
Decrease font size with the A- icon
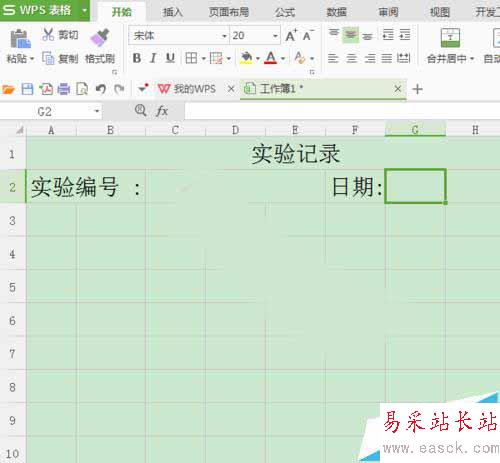[308, 35]
